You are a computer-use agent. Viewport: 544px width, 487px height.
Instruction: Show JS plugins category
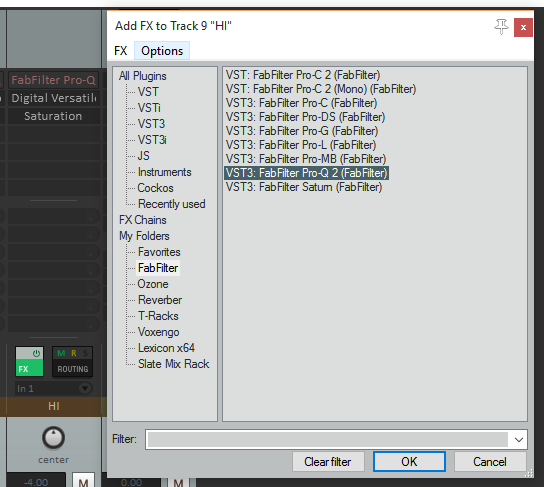144,156
